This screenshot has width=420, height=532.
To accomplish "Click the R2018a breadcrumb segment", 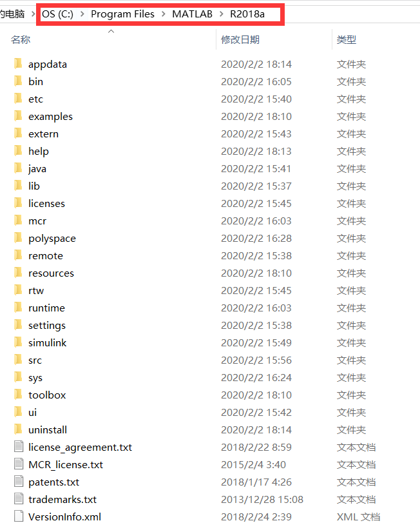I will (x=247, y=14).
